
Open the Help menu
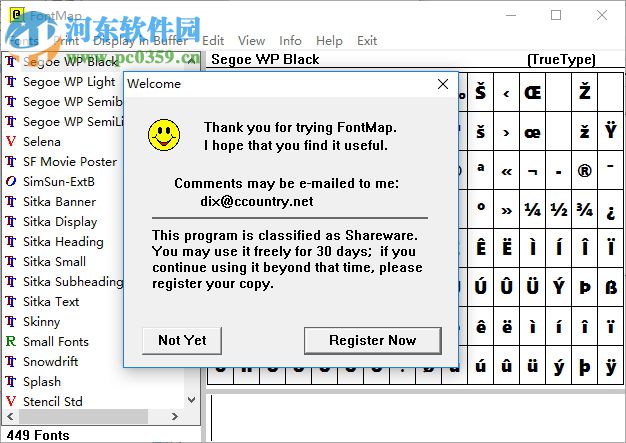(329, 41)
